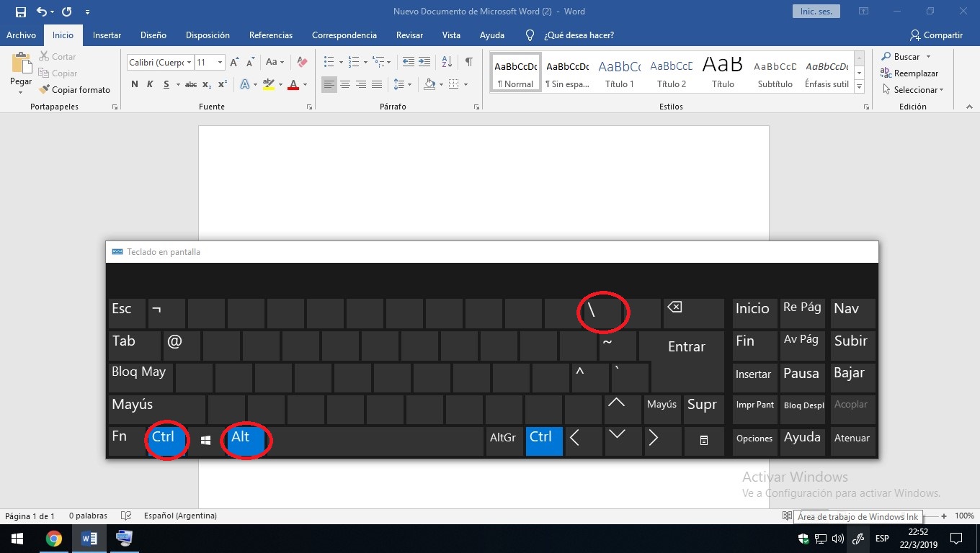The height and width of the screenshot is (553, 980).
Task: Switch to the Vista tab
Action: tap(451, 35)
